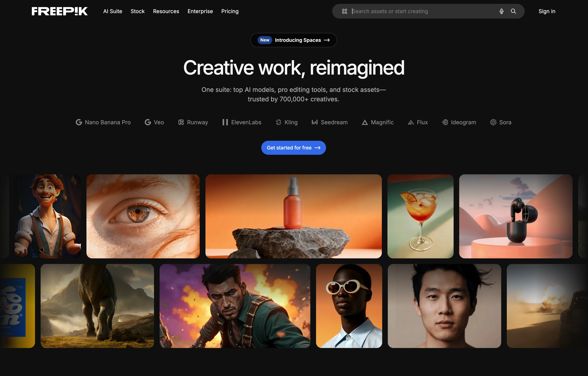This screenshot has height=376, width=588.
Task: Open the Enterprise page
Action: point(200,11)
